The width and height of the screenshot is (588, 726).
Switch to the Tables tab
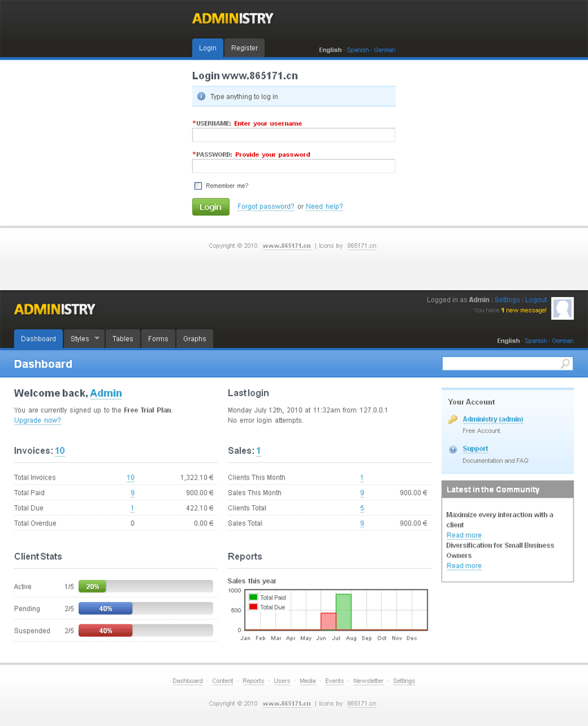122,339
